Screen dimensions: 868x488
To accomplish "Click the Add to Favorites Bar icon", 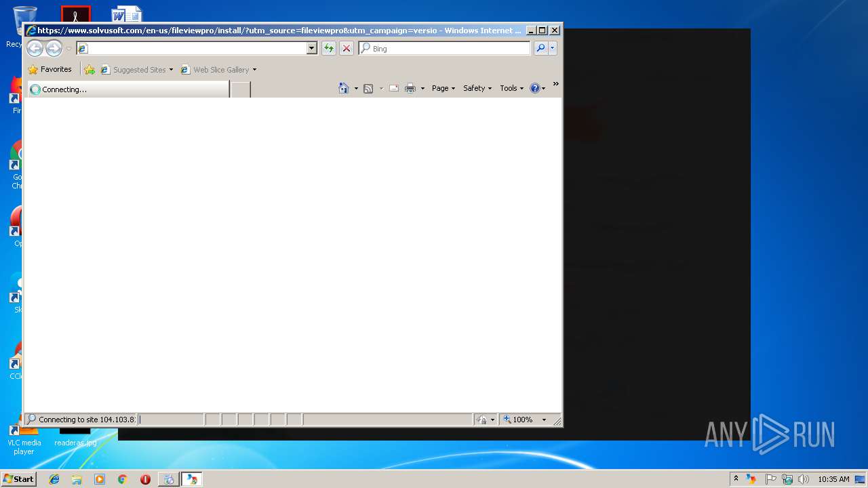I will (90, 69).
